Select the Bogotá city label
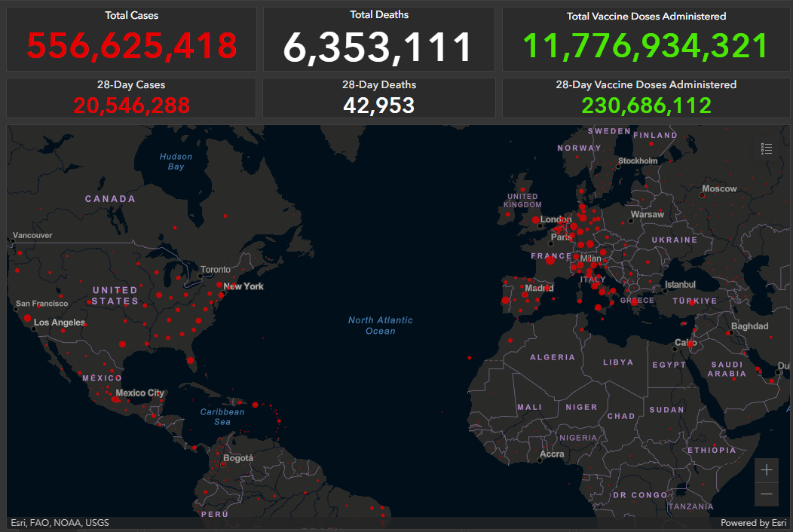Viewport: 793px width, 532px height. tap(238, 458)
